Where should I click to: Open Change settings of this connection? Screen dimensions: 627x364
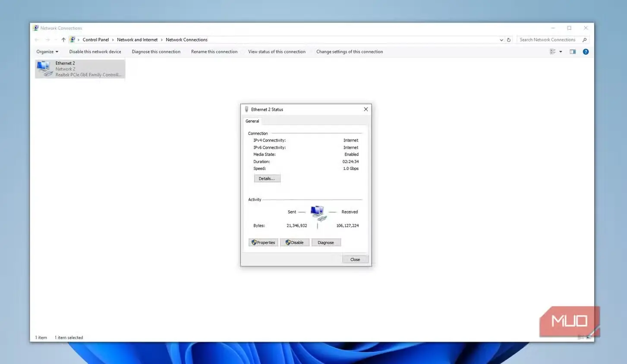350,52
